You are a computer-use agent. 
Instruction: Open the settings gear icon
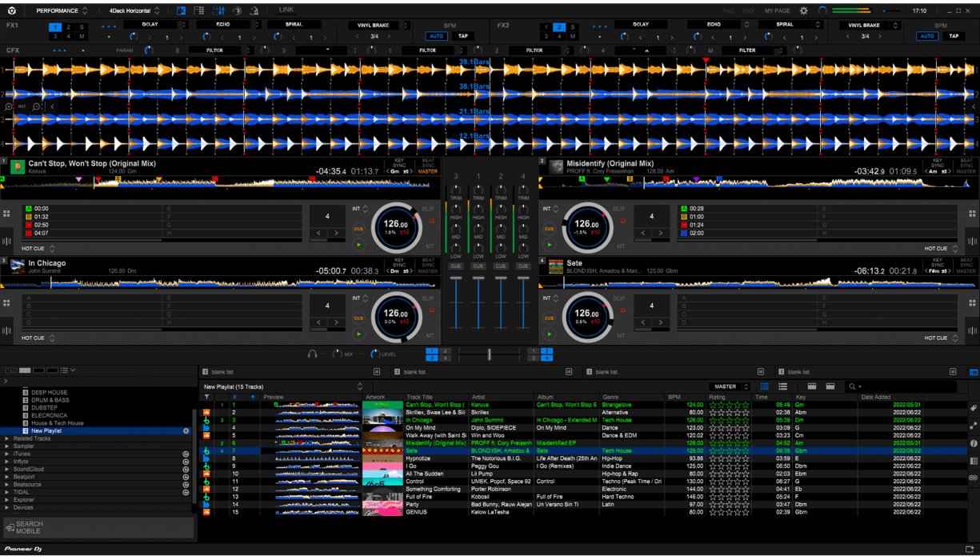804,10
